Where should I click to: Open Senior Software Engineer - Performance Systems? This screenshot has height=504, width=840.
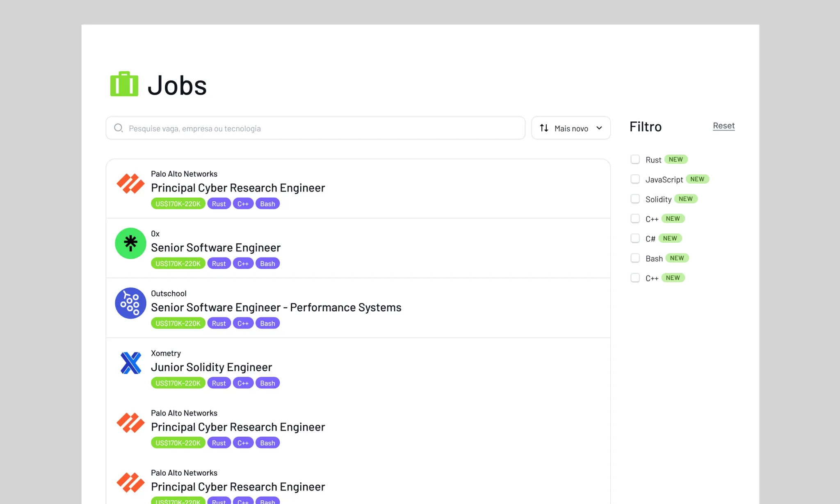coord(276,307)
